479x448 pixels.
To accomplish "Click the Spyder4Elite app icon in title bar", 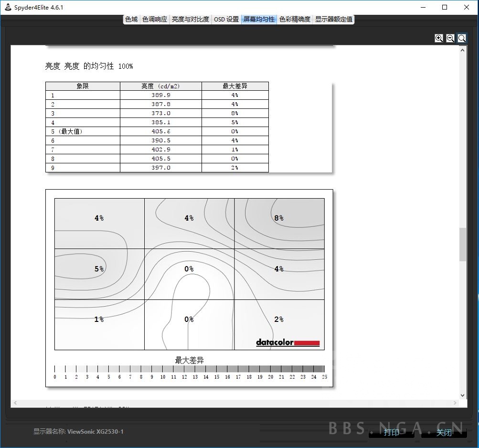I will coord(8,7).
